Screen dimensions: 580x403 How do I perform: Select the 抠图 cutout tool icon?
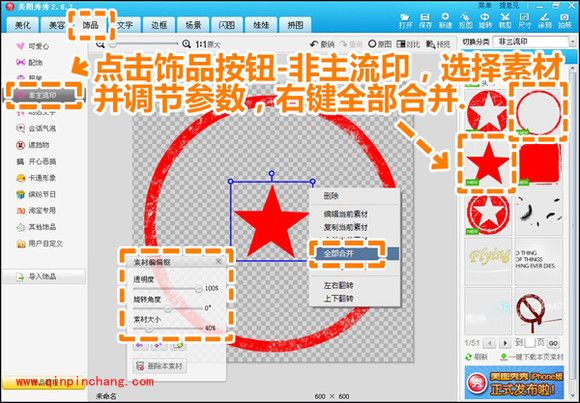coord(465,21)
